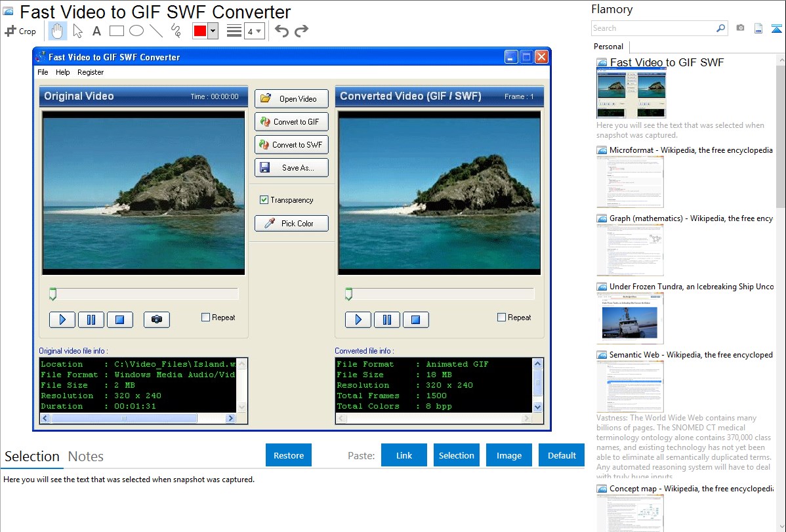786x532 pixels.
Task: Stop the original video
Action: [120, 320]
